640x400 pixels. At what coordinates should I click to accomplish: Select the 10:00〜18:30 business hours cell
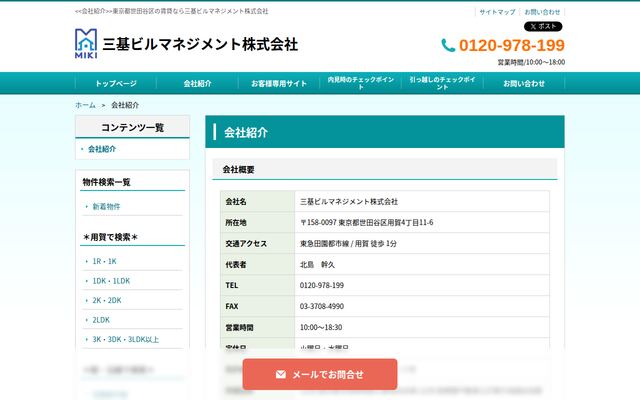click(422, 327)
